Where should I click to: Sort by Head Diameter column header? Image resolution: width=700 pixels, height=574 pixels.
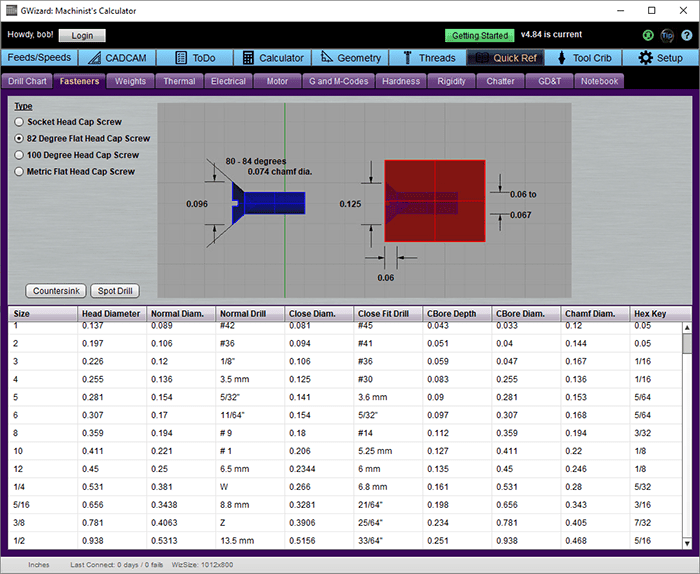[112, 314]
